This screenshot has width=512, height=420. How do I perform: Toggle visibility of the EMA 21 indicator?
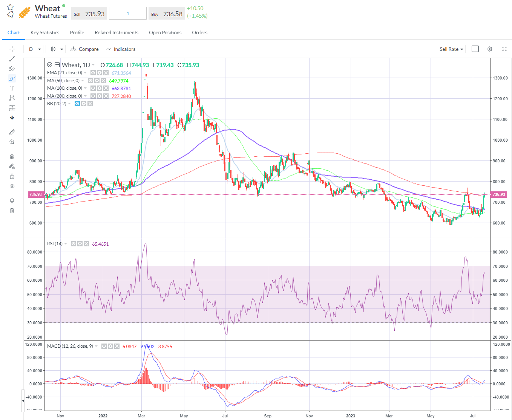coord(93,72)
